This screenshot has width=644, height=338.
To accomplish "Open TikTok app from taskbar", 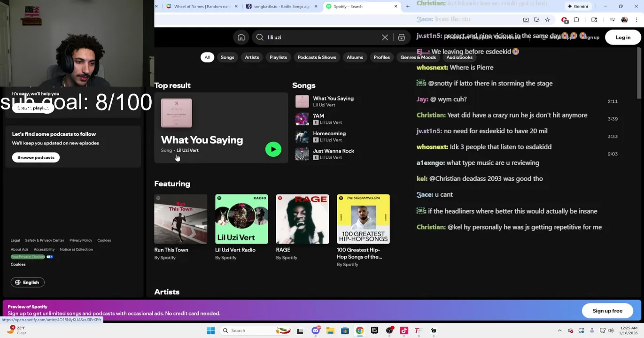I will point(403,331).
